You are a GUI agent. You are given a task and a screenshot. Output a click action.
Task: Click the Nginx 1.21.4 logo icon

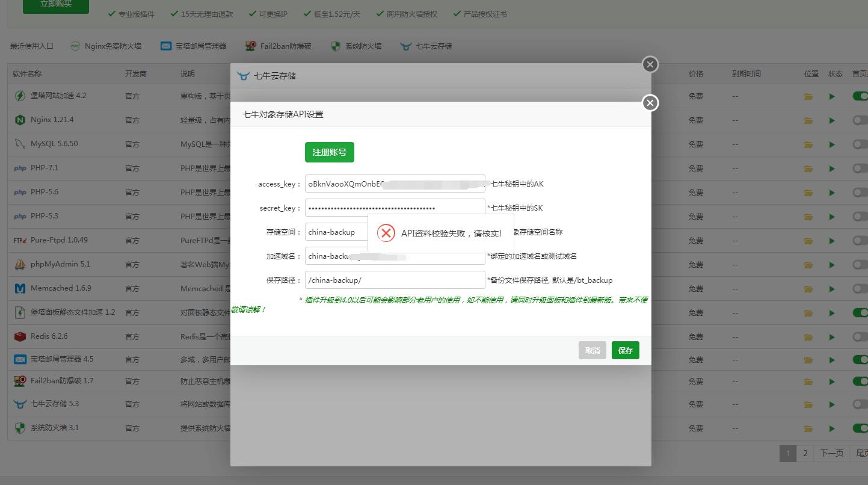[20, 120]
